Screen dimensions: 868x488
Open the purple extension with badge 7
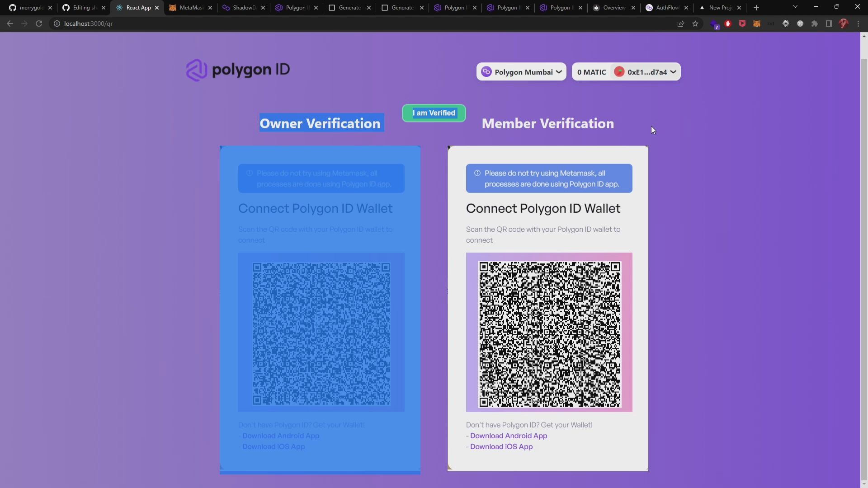coord(714,24)
